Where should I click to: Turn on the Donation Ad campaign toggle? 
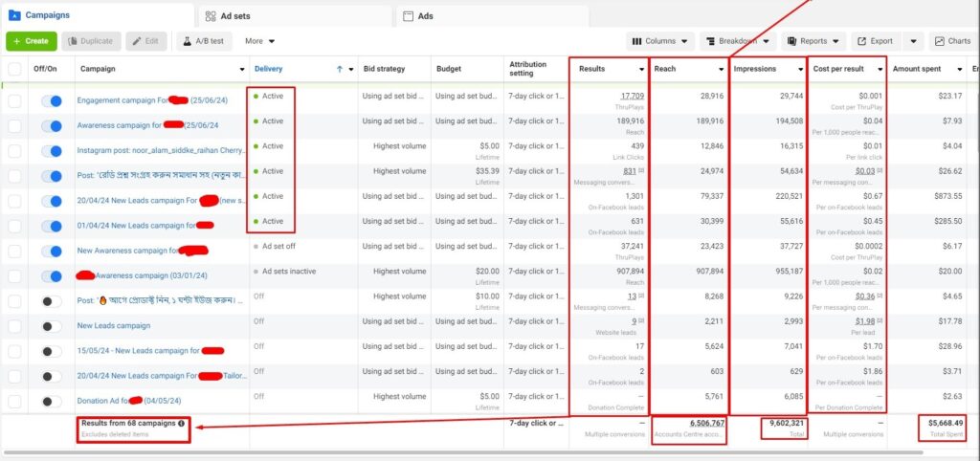[53, 401]
